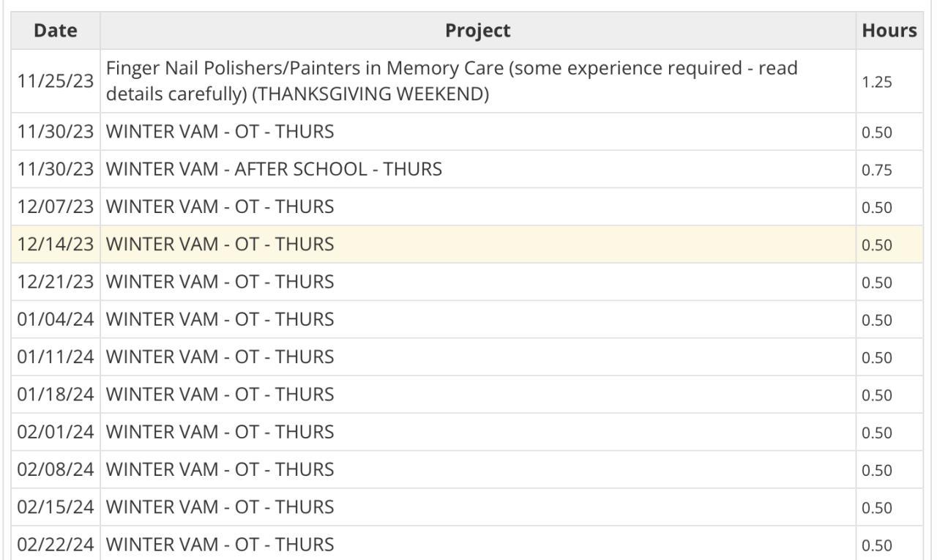Click the 12/21/23 date cell
This screenshot has width=937, height=560.
pyautogui.click(x=56, y=282)
